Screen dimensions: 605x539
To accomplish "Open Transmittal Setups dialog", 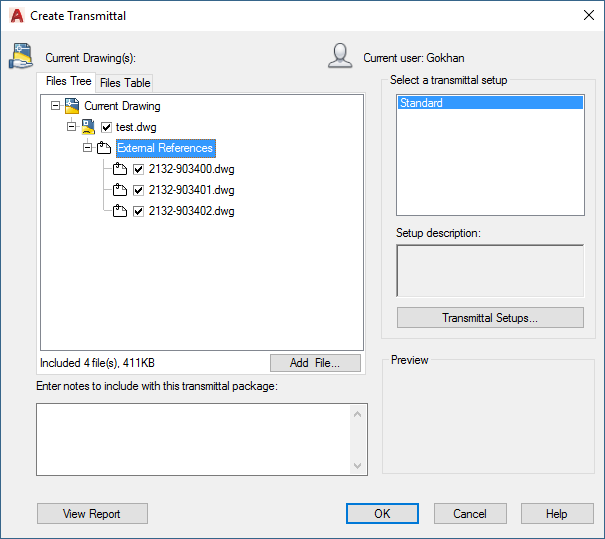I will (x=490, y=318).
